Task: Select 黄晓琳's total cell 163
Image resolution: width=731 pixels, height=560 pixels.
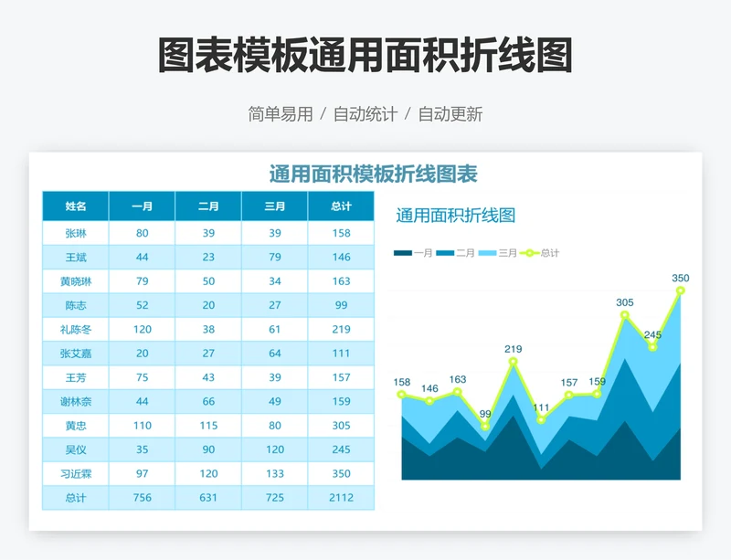Action: click(341, 281)
